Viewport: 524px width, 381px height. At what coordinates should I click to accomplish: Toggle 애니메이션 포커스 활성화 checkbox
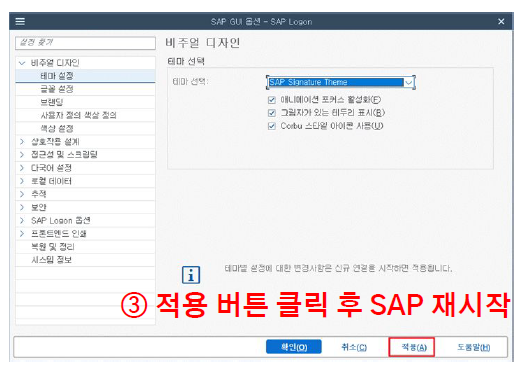[272, 100]
